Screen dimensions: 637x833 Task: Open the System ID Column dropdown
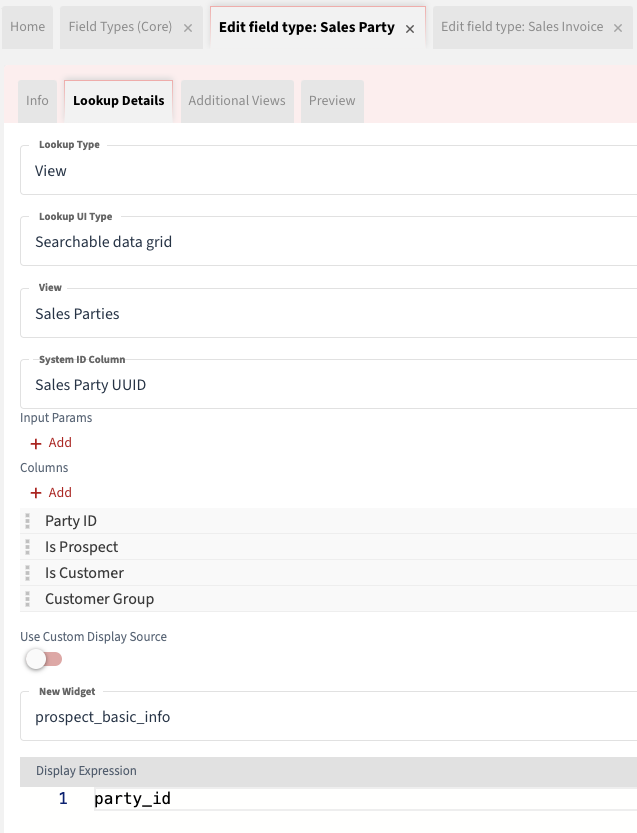tap(328, 385)
